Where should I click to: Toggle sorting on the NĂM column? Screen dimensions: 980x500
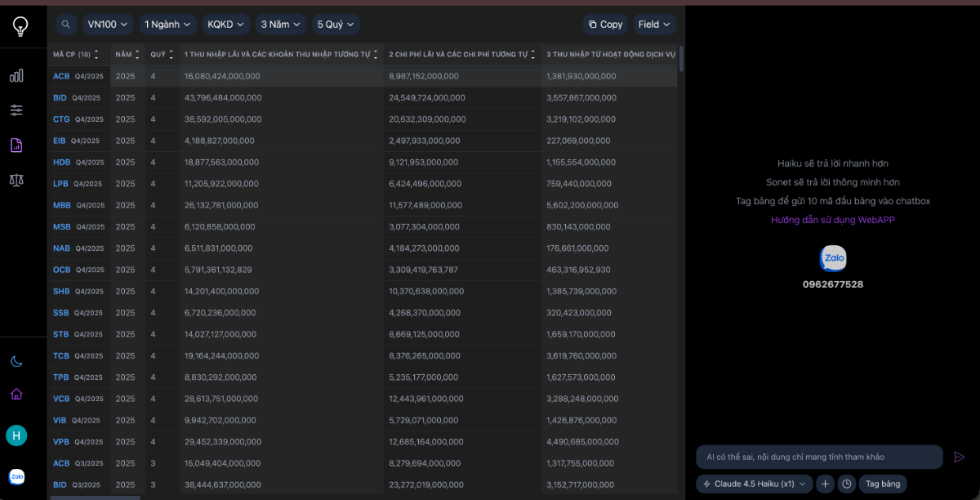[139, 54]
